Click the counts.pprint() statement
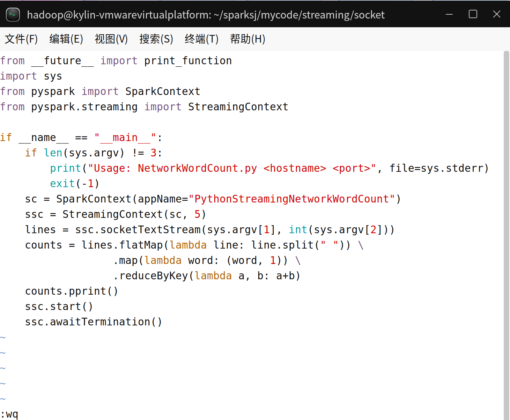The image size is (510, 420). pos(71,291)
